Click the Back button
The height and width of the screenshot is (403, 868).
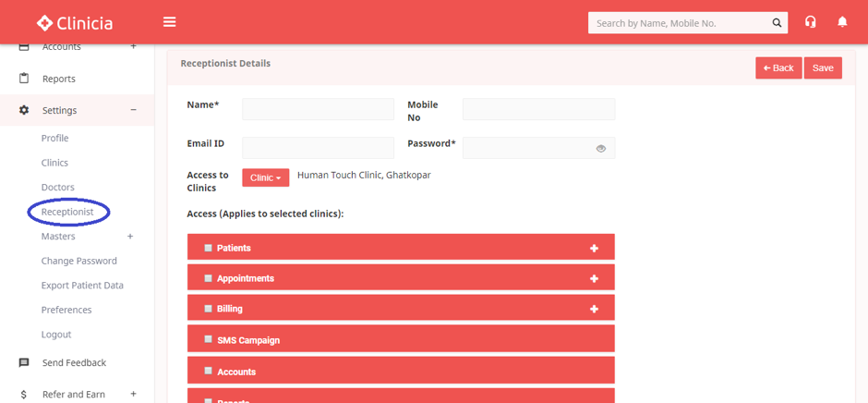point(778,67)
